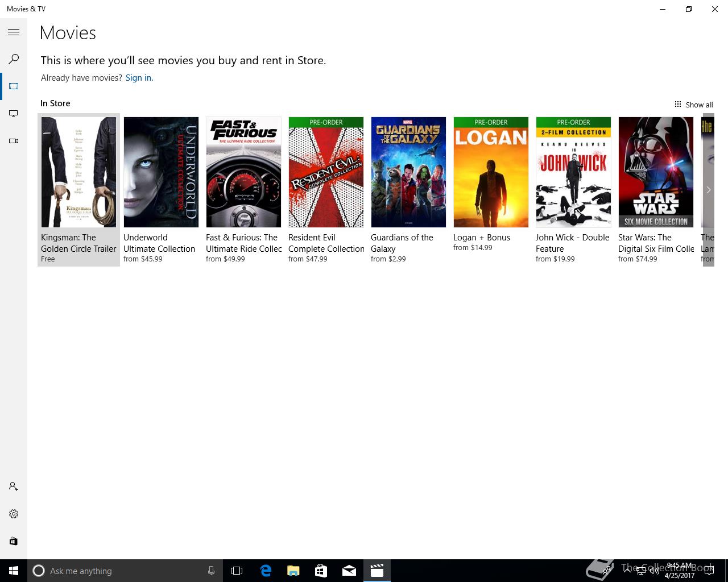Image resolution: width=728 pixels, height=582 pixels.
Task: Open Kingsman: The Golden Circle Trailer poster
Action: point(78,172)
